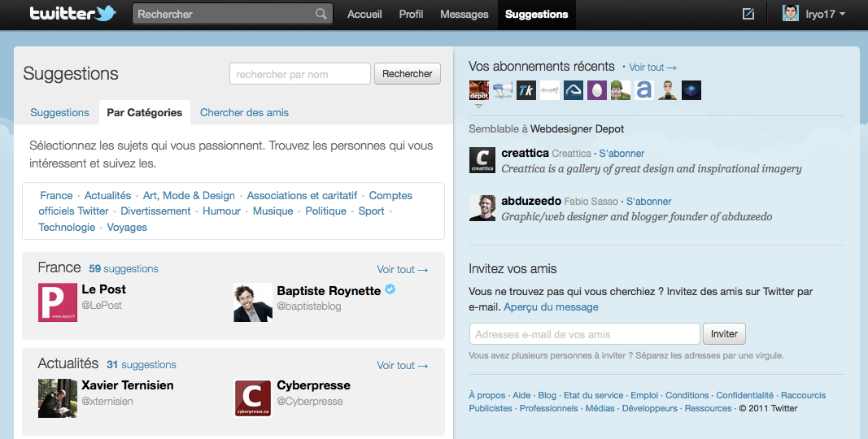This screenshot has height=439, width=868.
Task: Click Baptiste Roynette's profile photo
Action: 253,302
